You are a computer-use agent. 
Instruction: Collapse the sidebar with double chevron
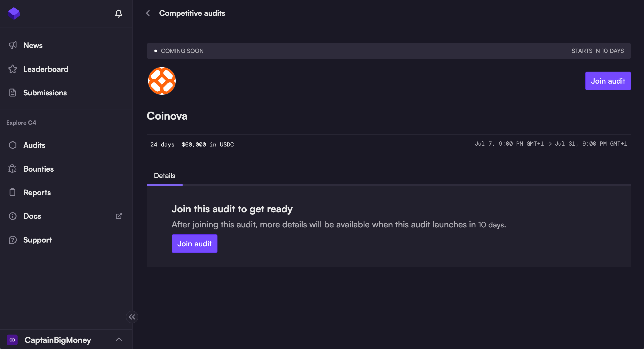click(132, 317)
